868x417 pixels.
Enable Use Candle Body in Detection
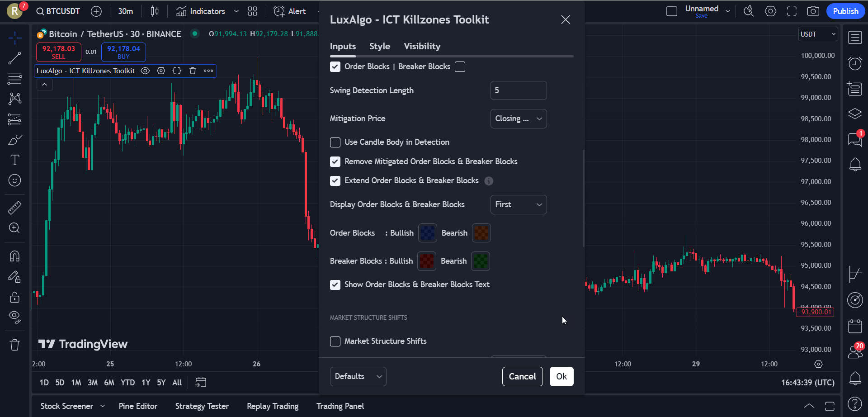point(335,142)
